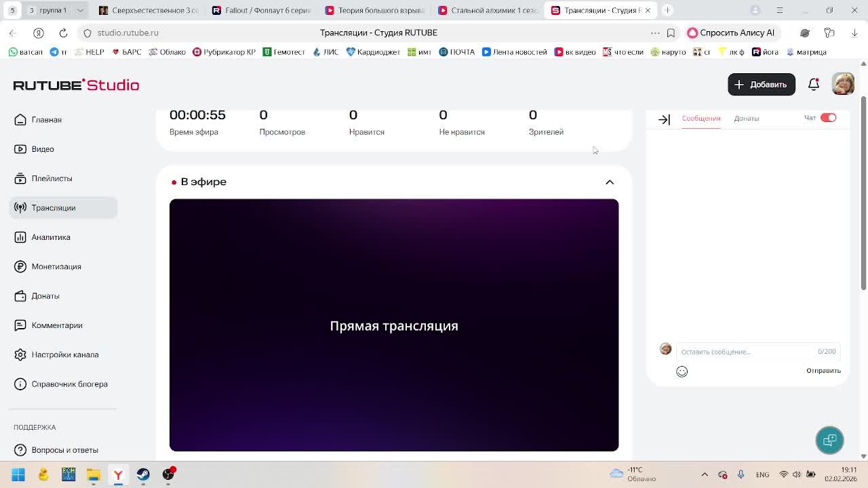The image size is (868, 488).
Task: Switch to Сообщения chat tab
Action: [x=701, y=119]
